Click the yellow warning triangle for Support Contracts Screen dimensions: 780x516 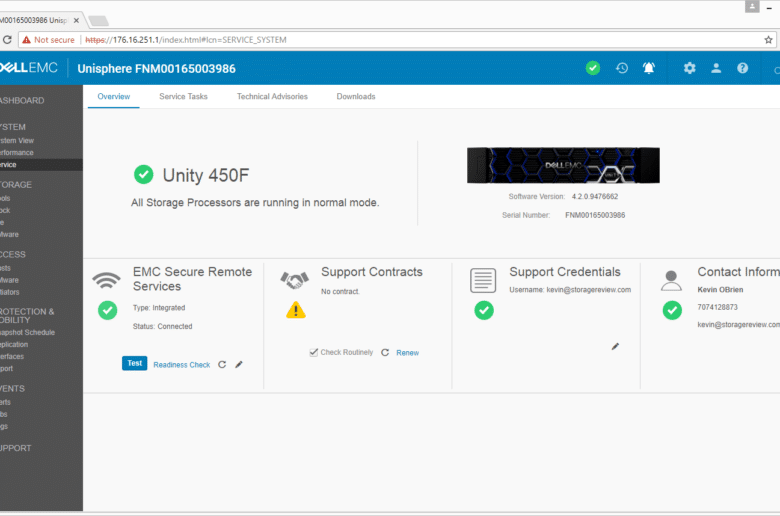click(295, 310)
